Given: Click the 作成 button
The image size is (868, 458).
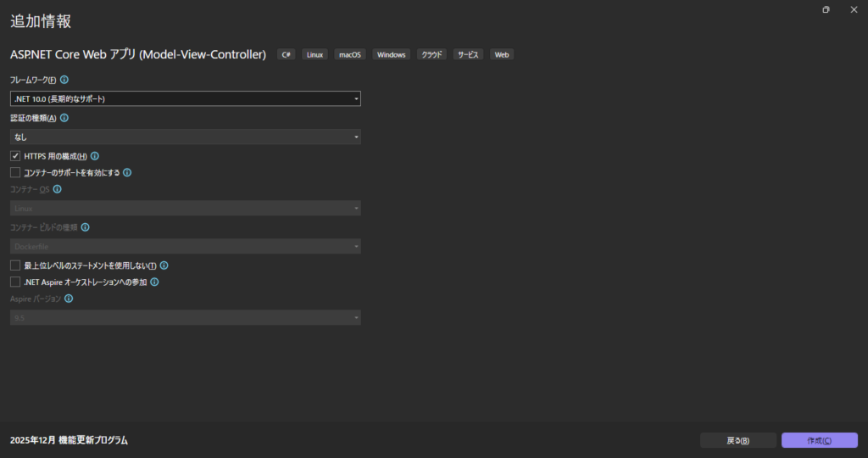Looking at the screenshot, I should [x=820, y=440].
